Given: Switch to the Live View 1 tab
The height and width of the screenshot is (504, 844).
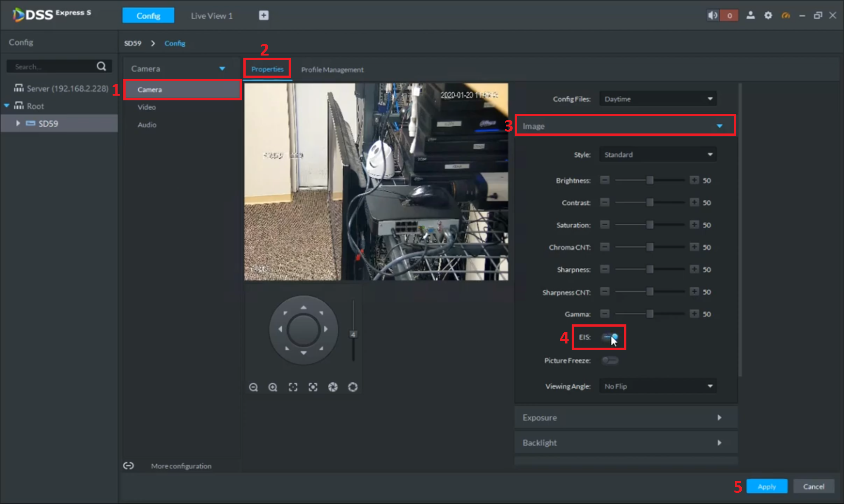Looking at the screenshot, I should tap(211, 16).
